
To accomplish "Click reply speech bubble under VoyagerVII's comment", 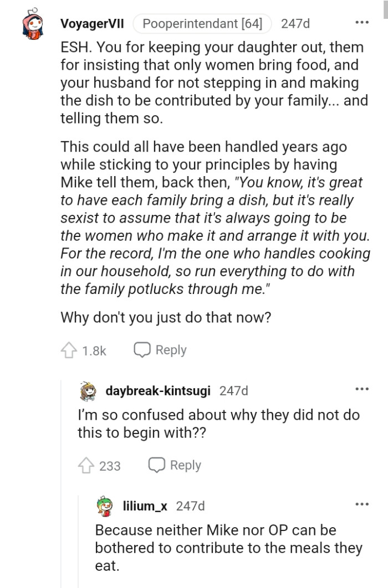I will pos(142,350).
